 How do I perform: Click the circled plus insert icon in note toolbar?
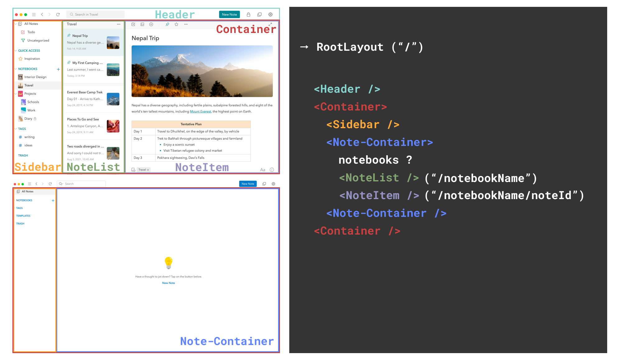pyautogui.click(x=151, y=24)
